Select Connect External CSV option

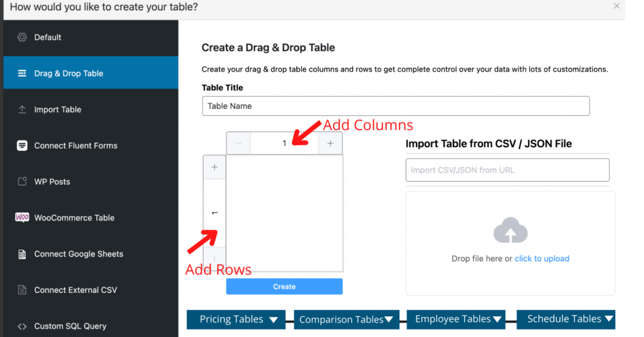(91, 290)
